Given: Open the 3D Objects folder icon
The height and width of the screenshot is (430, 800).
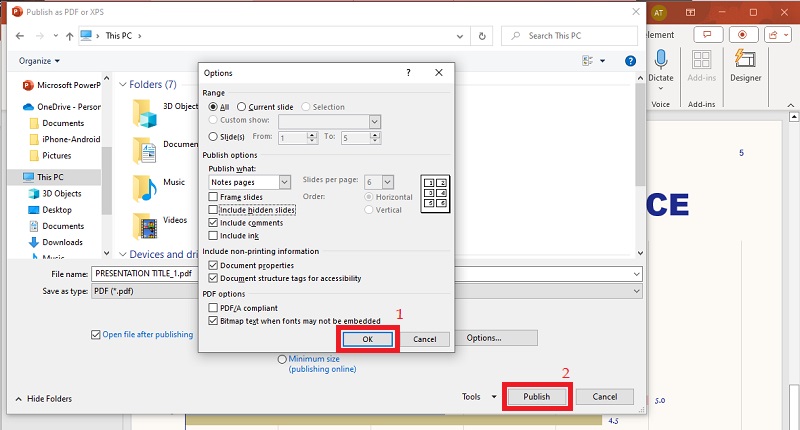Looking at the screenshot, I should 144,113.
